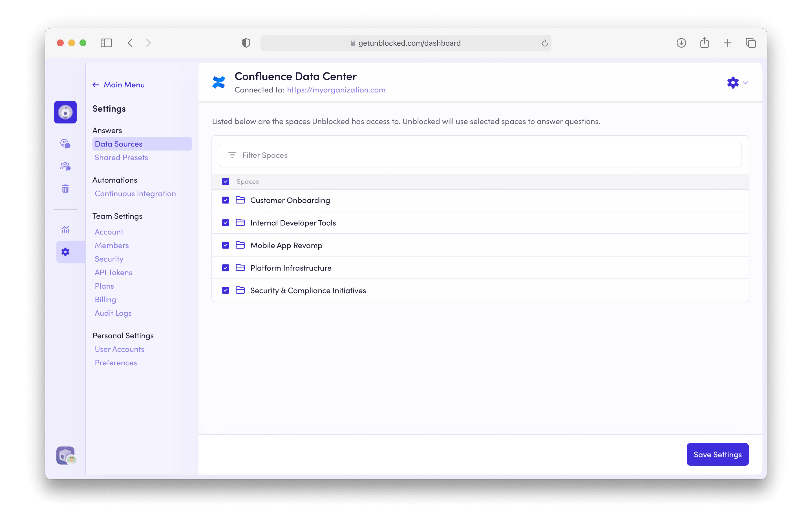The image size is (812, 513).
Task: Click the Security & Compliance folder icon
Action: point(240,290)
